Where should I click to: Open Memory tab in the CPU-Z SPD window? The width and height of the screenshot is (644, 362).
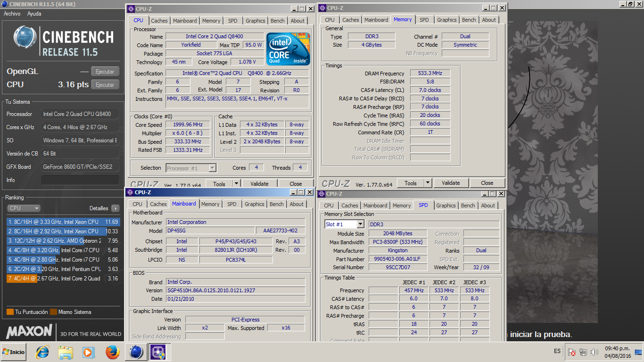(x=402, y=206)
